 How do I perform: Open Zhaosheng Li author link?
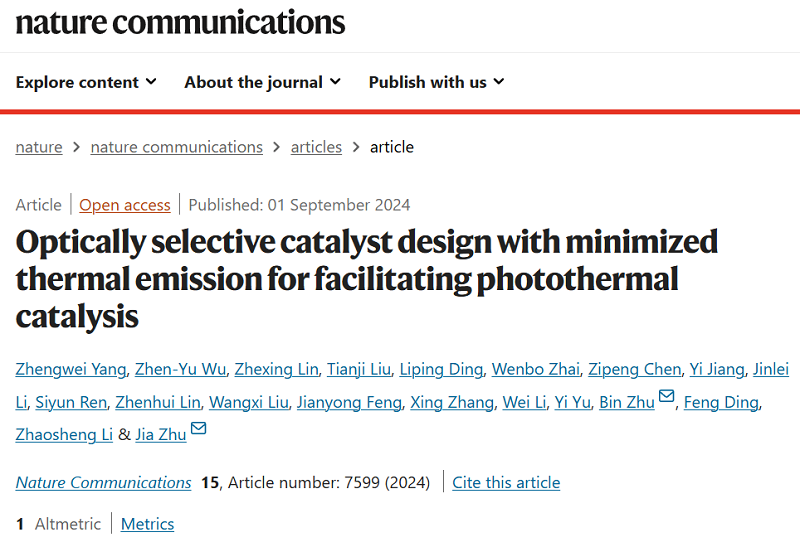(64, 435)
